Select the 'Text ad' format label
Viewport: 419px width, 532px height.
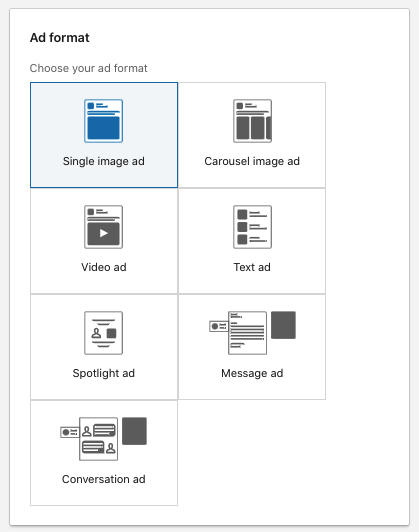point(252,267)
